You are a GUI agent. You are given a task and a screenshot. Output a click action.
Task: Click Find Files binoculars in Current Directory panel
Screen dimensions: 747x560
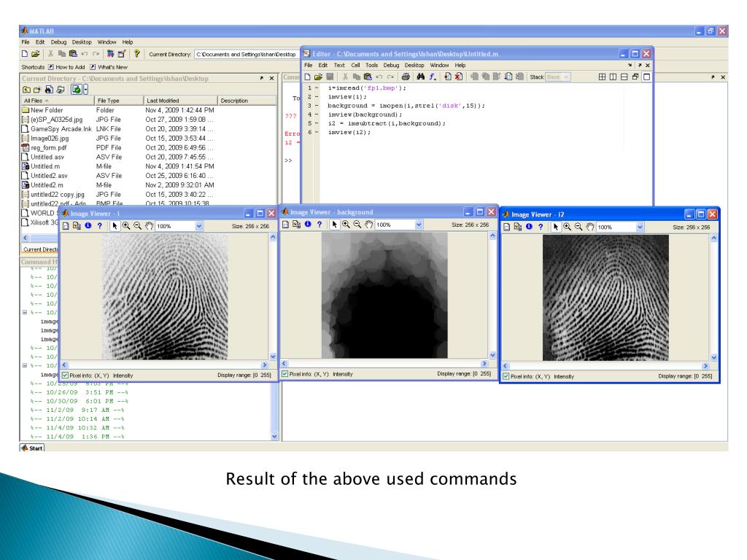49,90
